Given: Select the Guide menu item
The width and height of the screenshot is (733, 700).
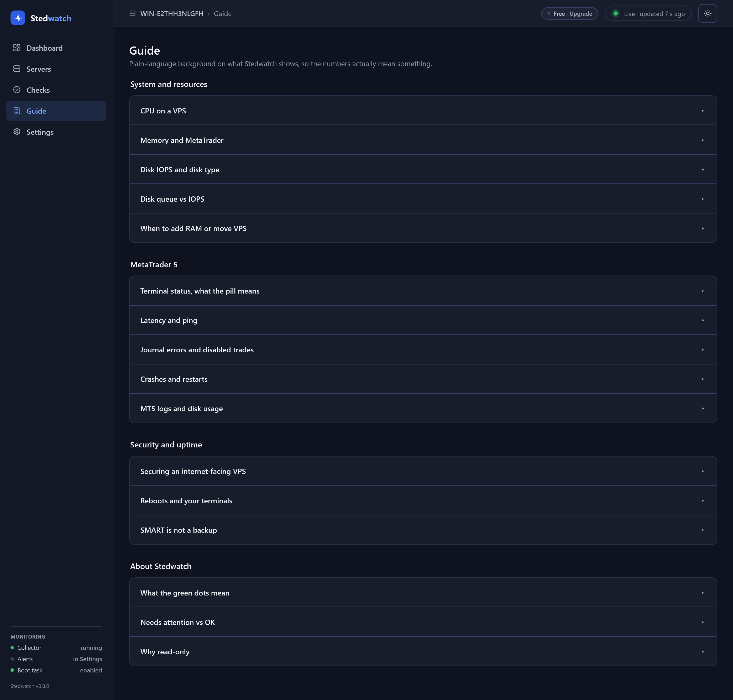Looking at the screenshot, I should pyautogui.click(x=56, y=111).
